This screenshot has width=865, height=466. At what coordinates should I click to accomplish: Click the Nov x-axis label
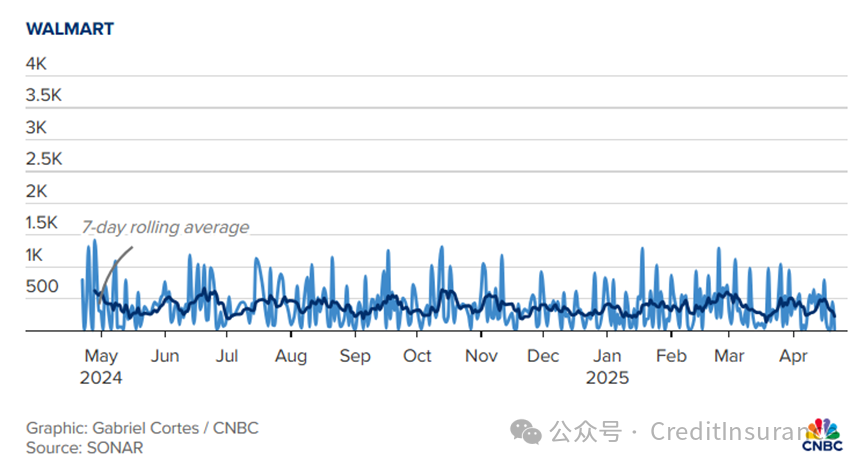tap(481, 356)
